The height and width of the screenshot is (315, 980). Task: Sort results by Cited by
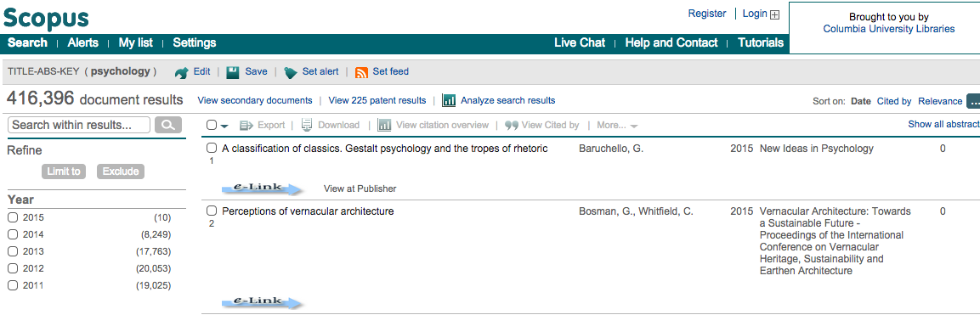894,101
